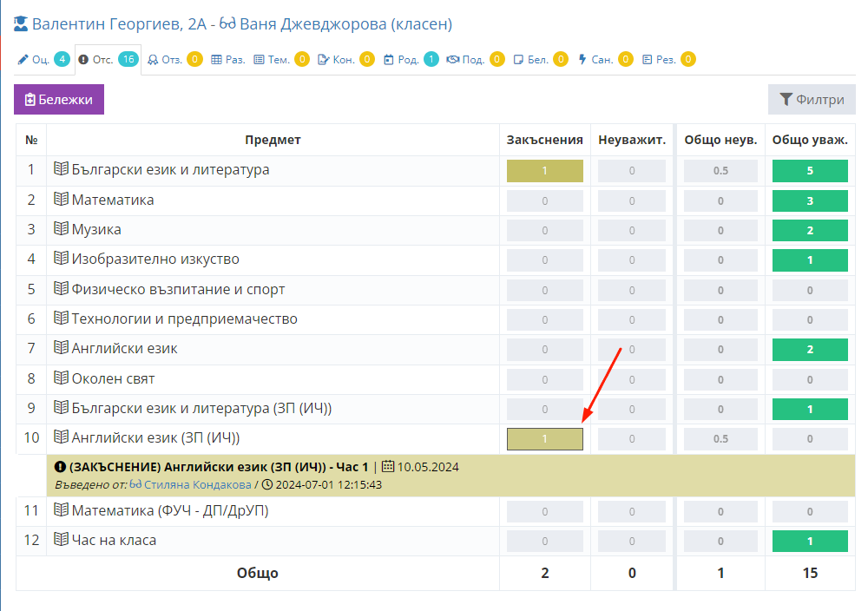Click the Бележки button
The image size is (868, 611).
[59, 100]
